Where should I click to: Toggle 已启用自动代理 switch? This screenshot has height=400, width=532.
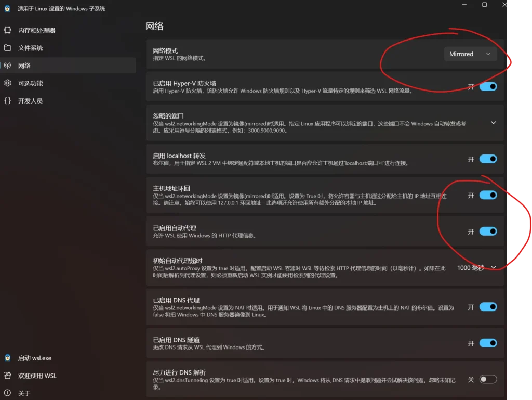point(488,231)
